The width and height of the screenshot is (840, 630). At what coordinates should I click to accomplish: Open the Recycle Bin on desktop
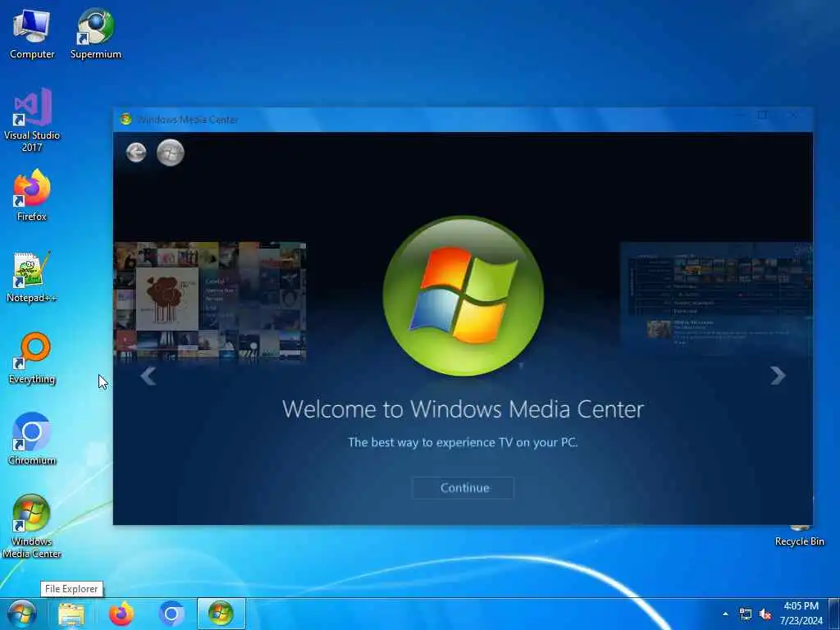click(799, 536)
